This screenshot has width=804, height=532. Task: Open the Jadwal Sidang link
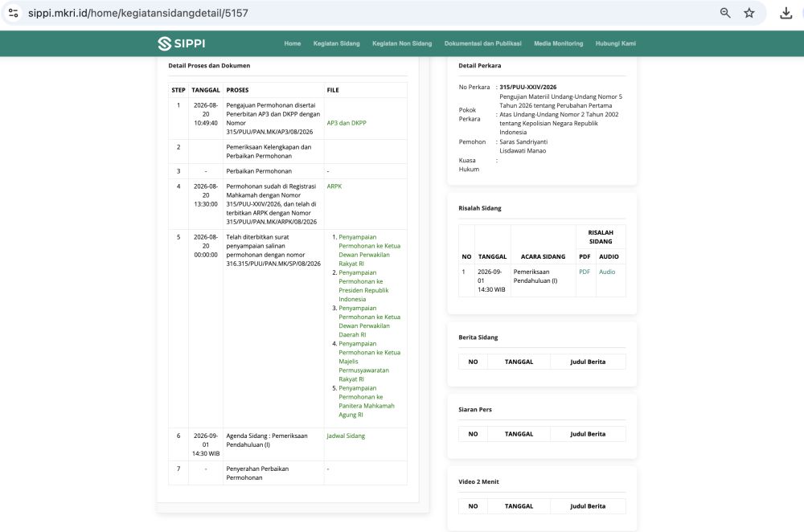[x=346, y=436]
